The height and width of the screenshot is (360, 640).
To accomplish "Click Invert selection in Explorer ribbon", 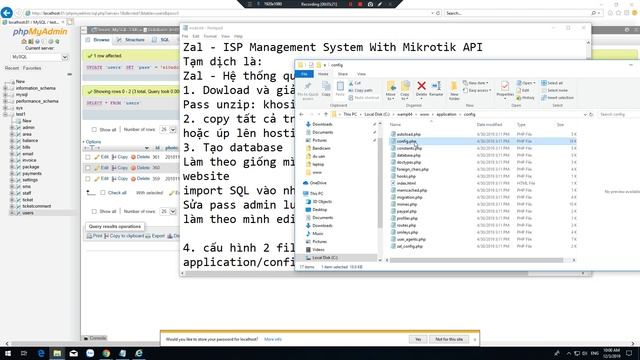I will pos(558,98).
